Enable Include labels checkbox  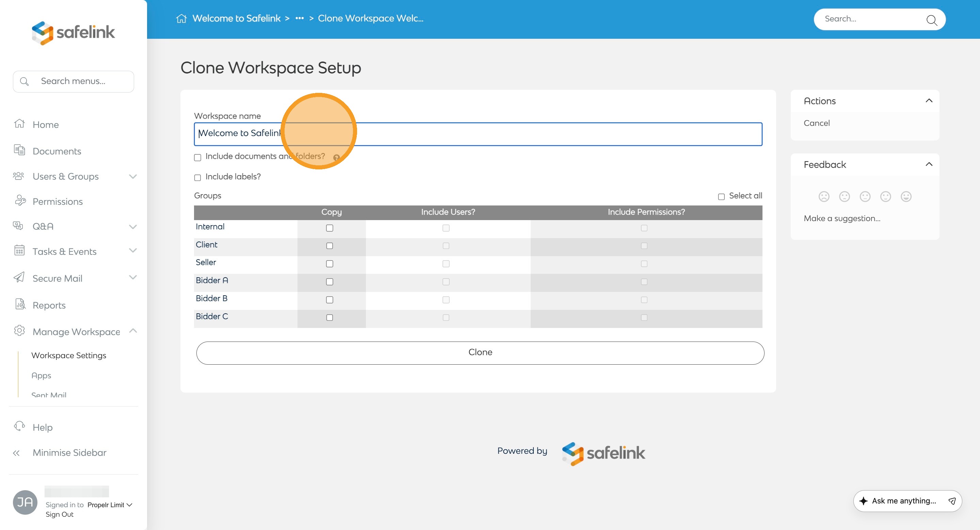(197, 178)
